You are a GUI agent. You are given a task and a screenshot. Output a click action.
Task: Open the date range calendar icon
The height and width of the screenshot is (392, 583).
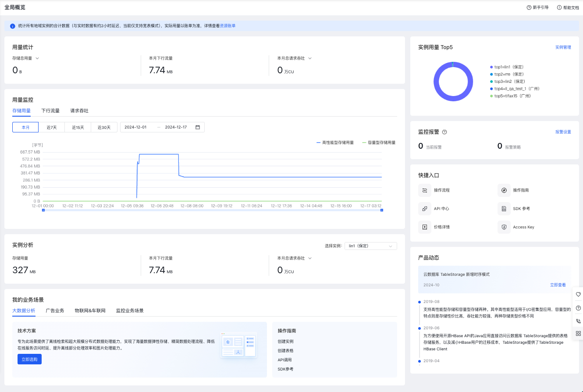198,127
